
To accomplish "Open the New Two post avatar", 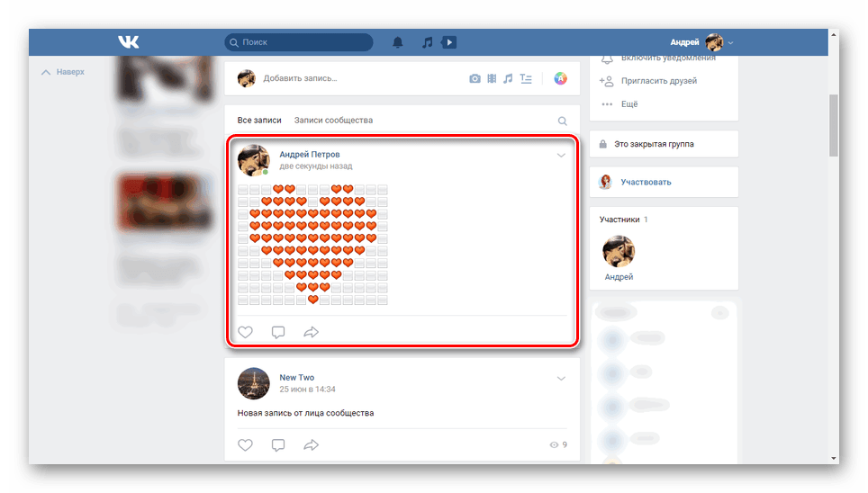I will point(254,383).
